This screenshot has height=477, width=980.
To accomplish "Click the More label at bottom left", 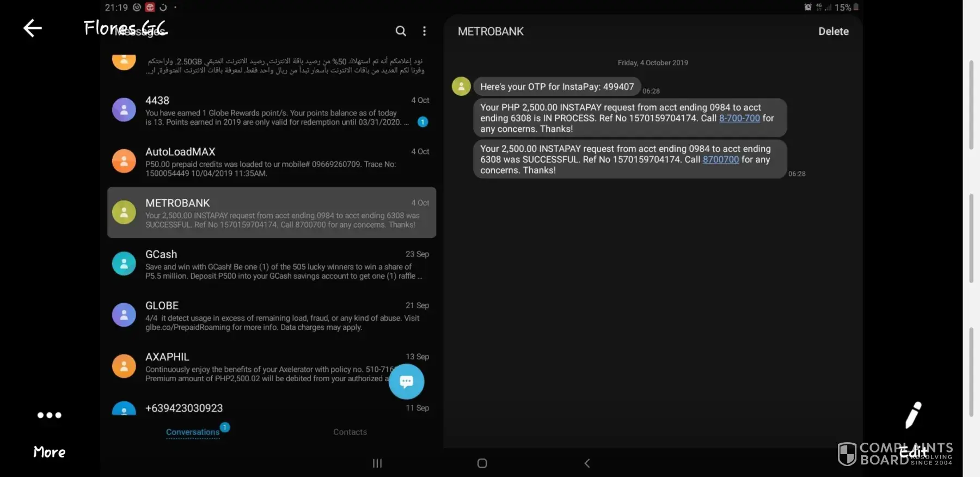I will (50, 452).
